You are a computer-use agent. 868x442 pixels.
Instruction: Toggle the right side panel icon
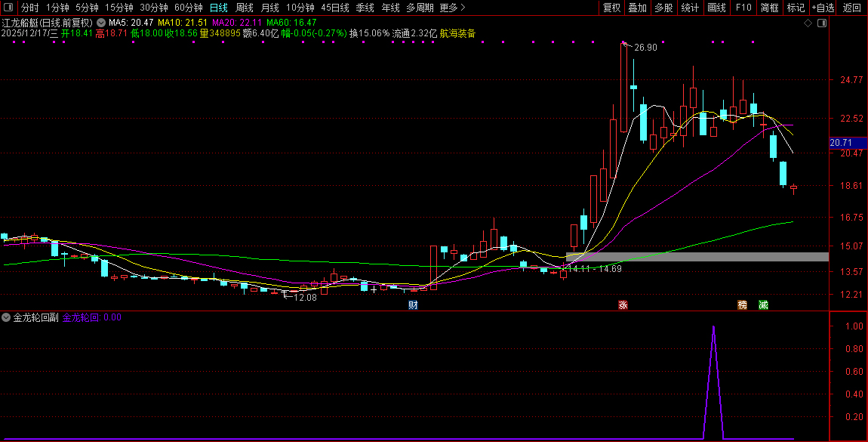pyautogui.click(x=822, y=23)
